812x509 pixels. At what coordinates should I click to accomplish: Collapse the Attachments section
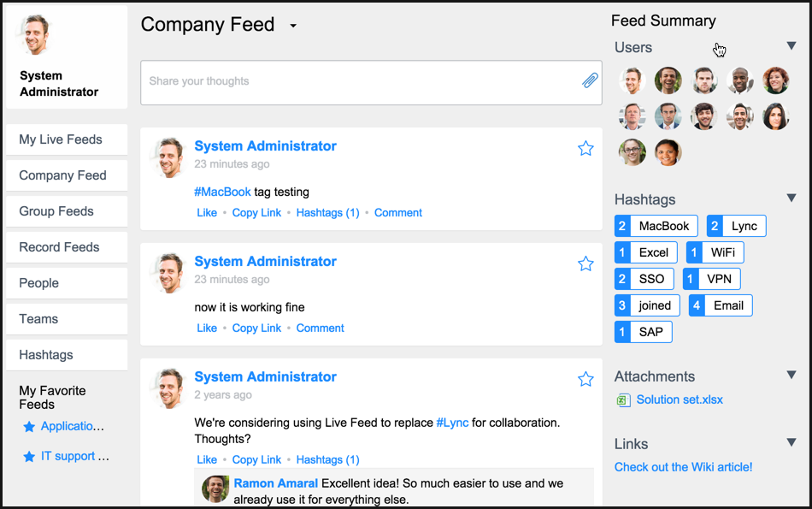pyautogui.click(x=791, y=375)
